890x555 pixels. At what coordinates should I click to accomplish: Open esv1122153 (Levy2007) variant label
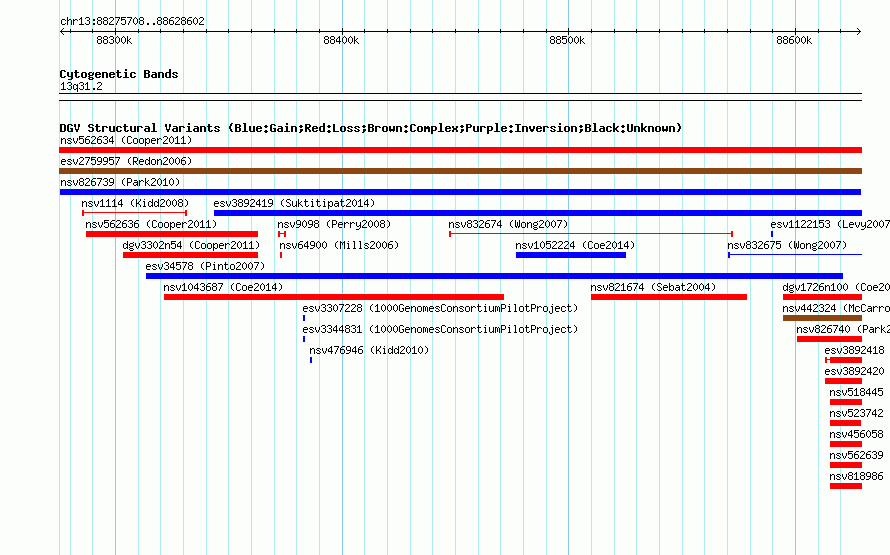[x=830, y=224]
